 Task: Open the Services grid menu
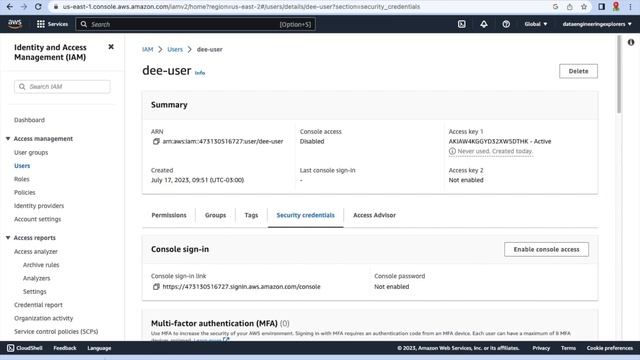click(x=52, y=24)
